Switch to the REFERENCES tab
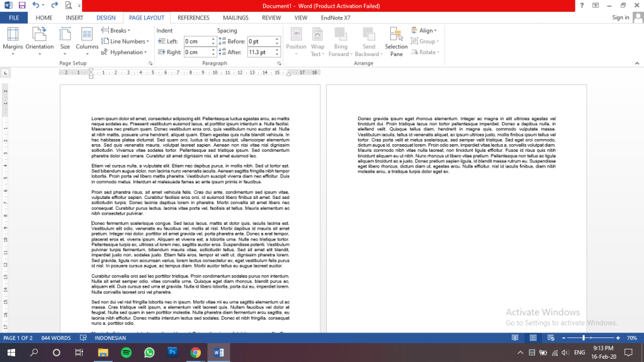The width and height of the screenshot is (644, 362). click(193, 18)
